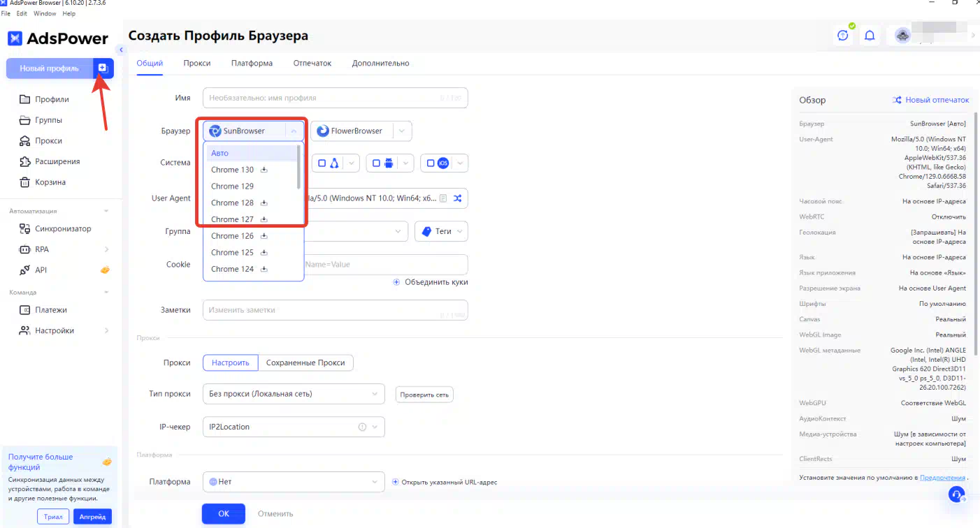Switch to the Прокси tab
Viewport: 980px width, 528px height.
pos(197,63)
